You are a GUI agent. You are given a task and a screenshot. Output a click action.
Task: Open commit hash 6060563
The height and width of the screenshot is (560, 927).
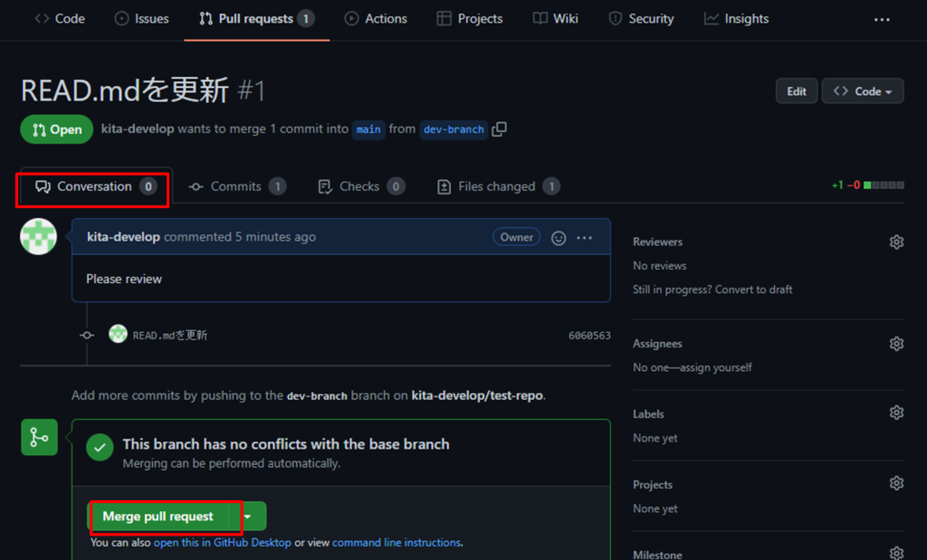(x=589, y=336)
